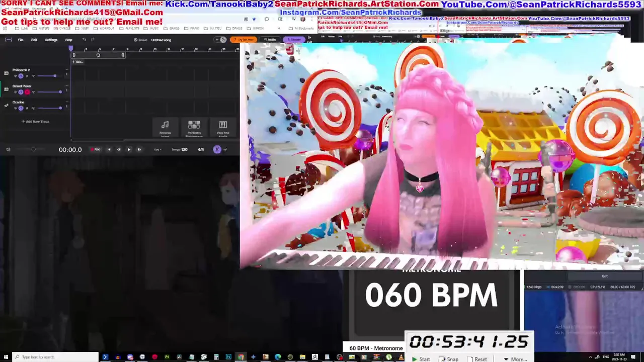Click the undo arrow icon
The height and width of the screenshot is (362, 644).
point(84,40)
